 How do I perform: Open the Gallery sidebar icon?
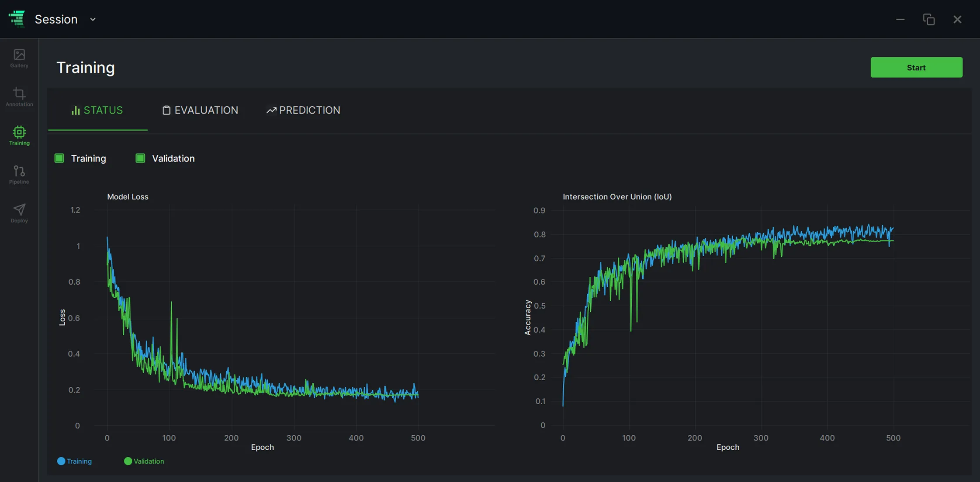[19, 55]
